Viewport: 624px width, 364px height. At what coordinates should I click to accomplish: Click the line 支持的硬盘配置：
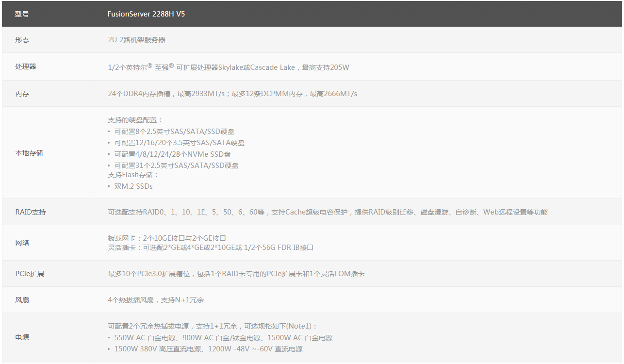pyautogui.click(x=135, y=120)
